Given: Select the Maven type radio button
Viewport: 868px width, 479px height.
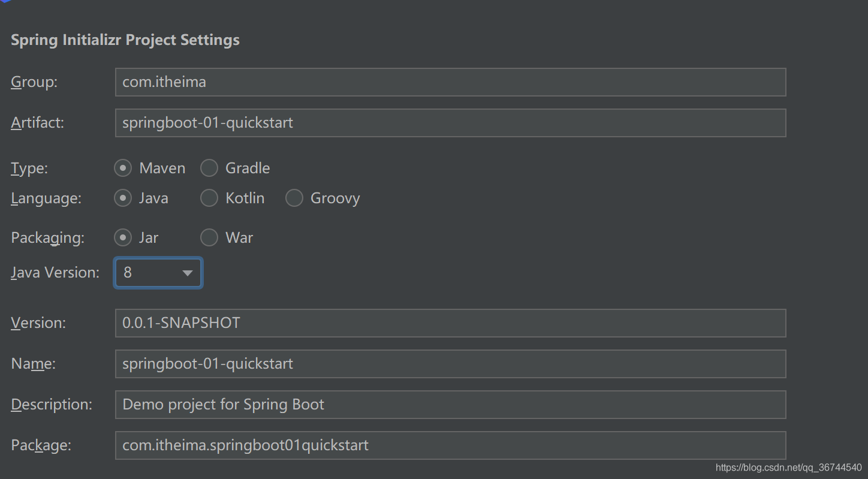Looking at the screenshot, I should tap(123, 168).
